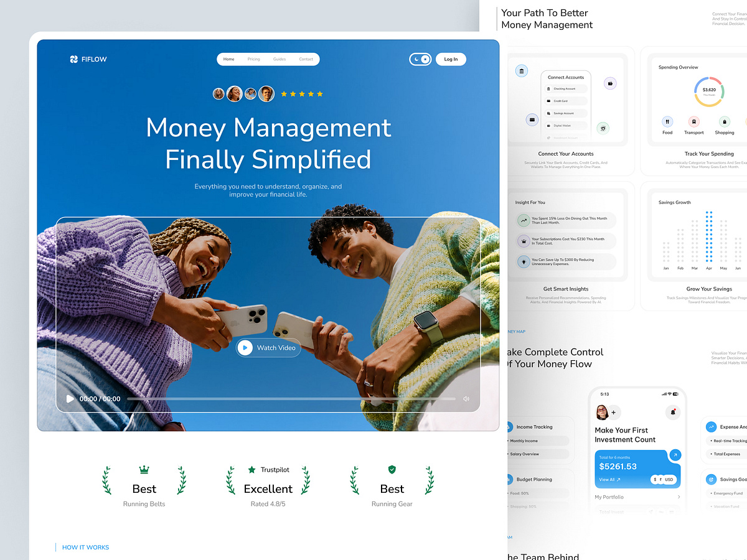
Task: Click the Transport category icon
Action: coord(693,122)
